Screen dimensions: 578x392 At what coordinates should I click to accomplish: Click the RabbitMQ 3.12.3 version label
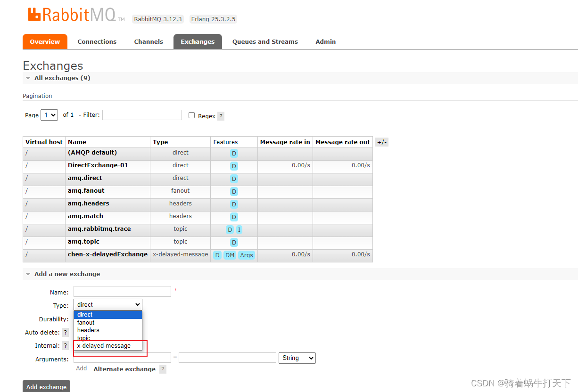tap(158, 19)
